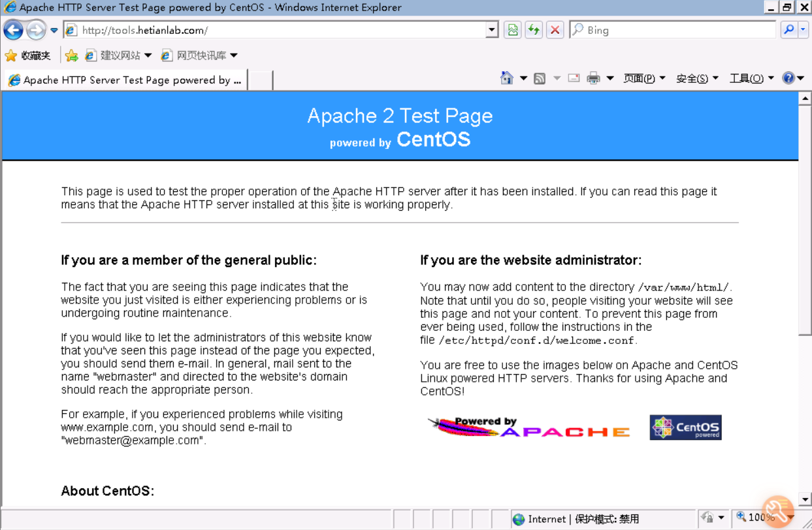Click the vertical scrollbar thumb
Image resolution: width=812 pixels, height=530 pixels.
[x=805, y=221]
